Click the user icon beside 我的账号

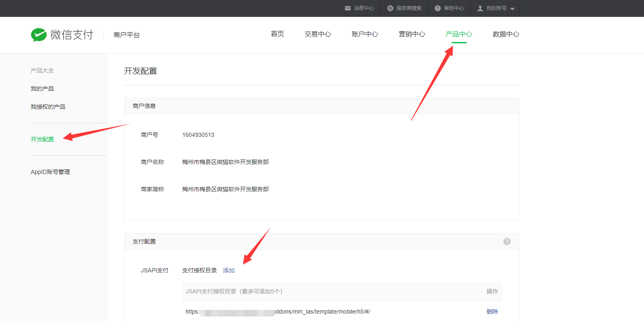click(x=480, y=8)
